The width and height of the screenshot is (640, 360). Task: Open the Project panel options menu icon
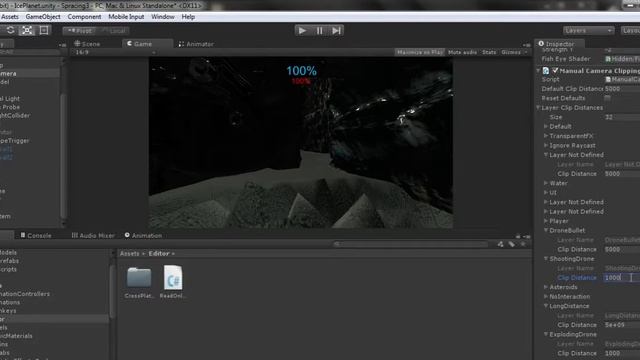(527, 236)
